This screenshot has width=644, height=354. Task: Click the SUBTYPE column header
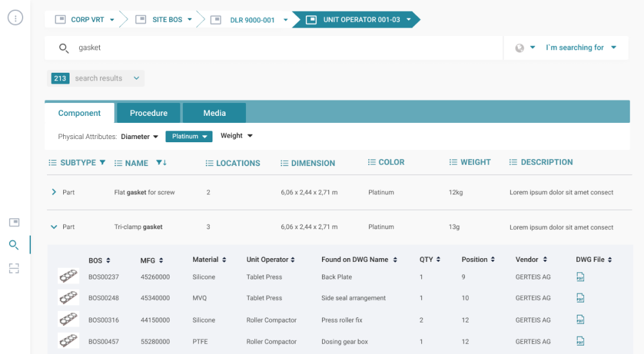[78, 163]
